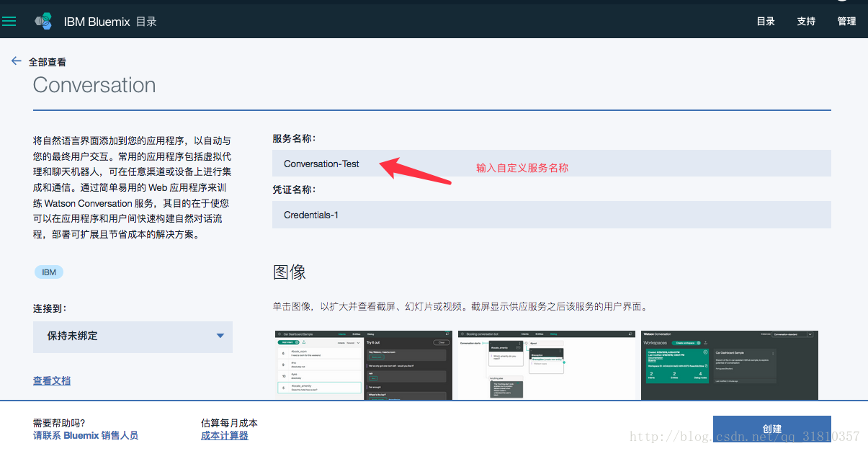The height and width of the screenshot is (451, 868).
Task: Open the hamburger navigation menu
Action: (x=9, y=21)
